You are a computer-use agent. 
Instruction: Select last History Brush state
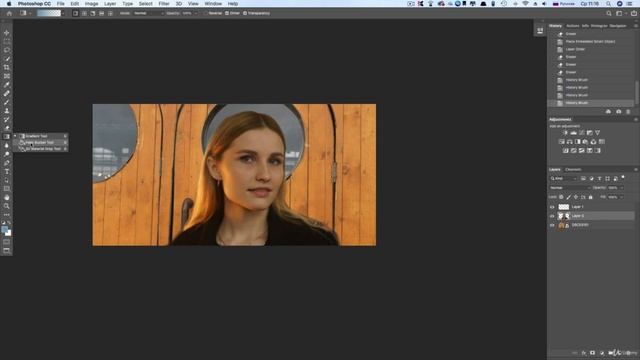point(591,103)
